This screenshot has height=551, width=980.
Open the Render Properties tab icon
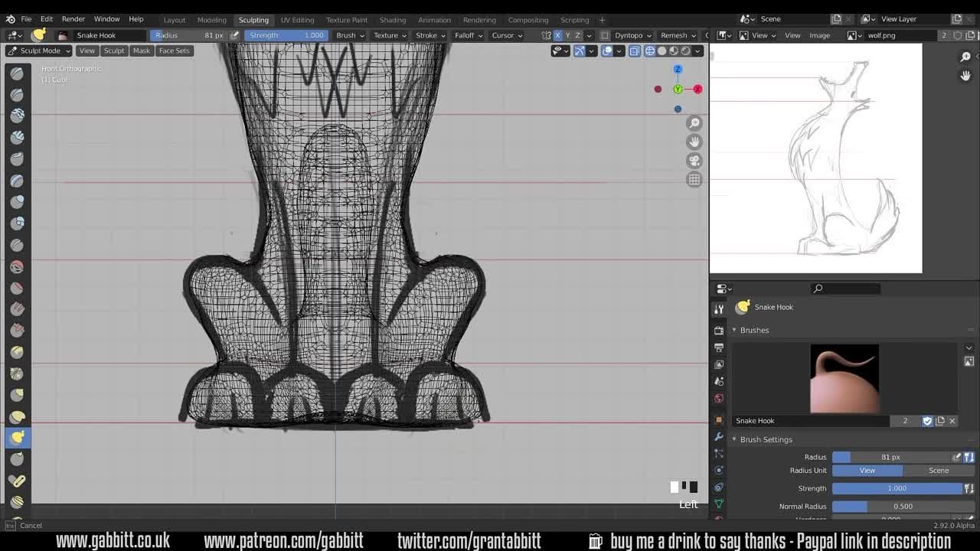(x=718, y=329)
